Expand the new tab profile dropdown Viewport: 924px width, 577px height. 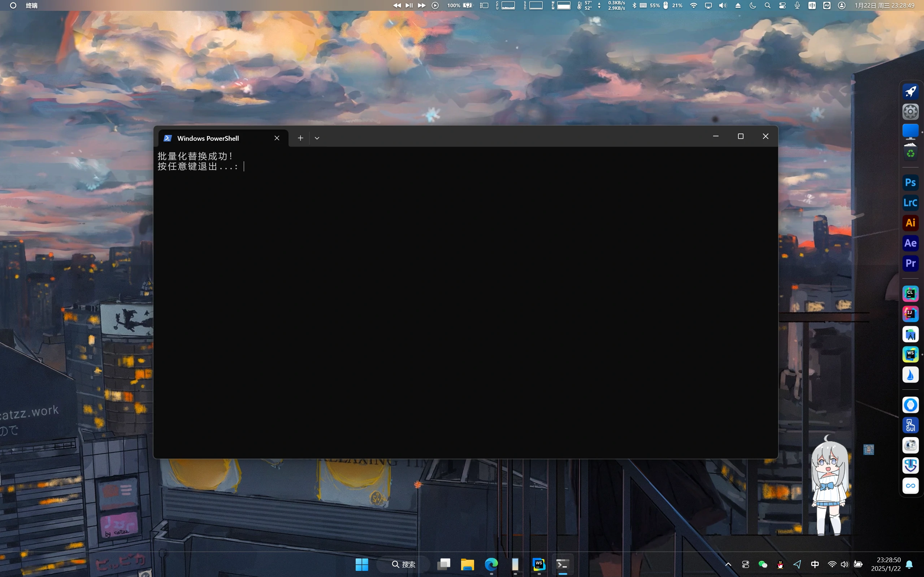pyautogui.click(x=317, y=138)
